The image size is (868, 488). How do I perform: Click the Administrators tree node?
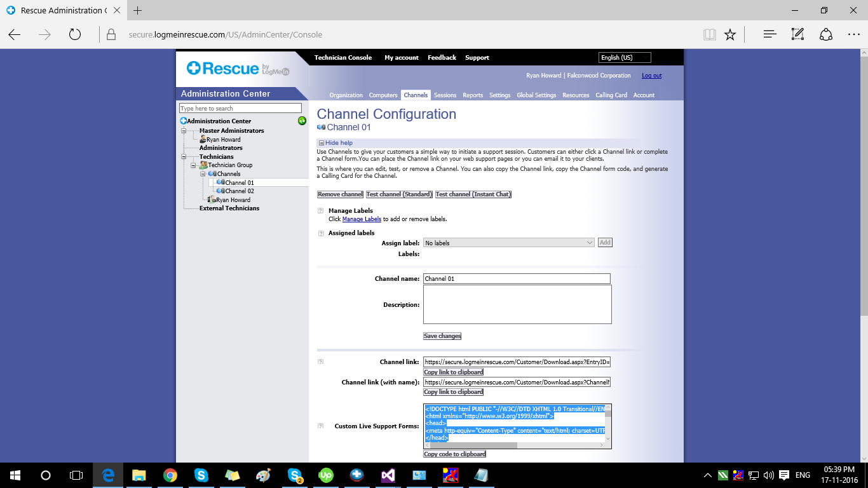(220, 148)
